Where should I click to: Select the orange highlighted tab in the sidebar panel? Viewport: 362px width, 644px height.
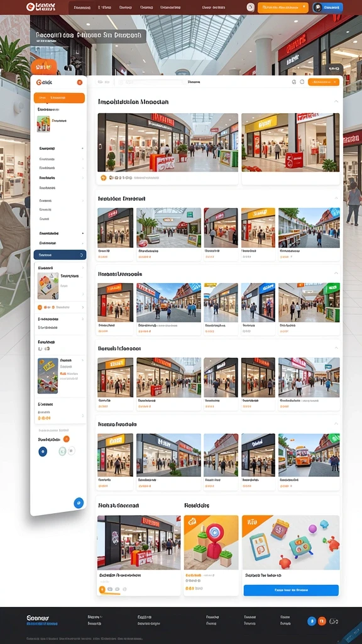60,97
